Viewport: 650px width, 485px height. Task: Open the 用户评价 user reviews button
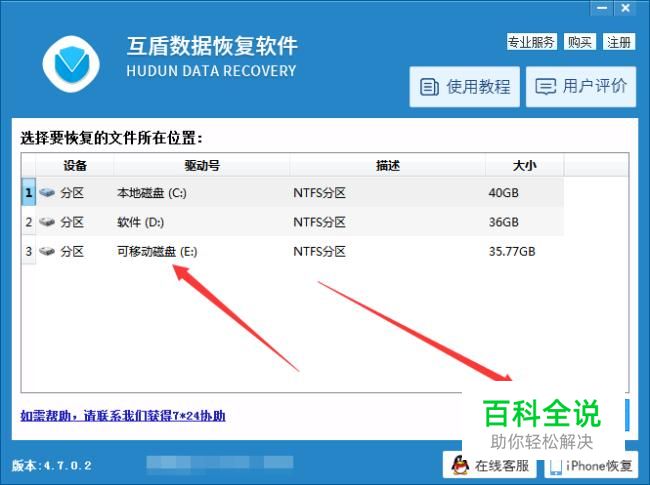coord(581,87)
